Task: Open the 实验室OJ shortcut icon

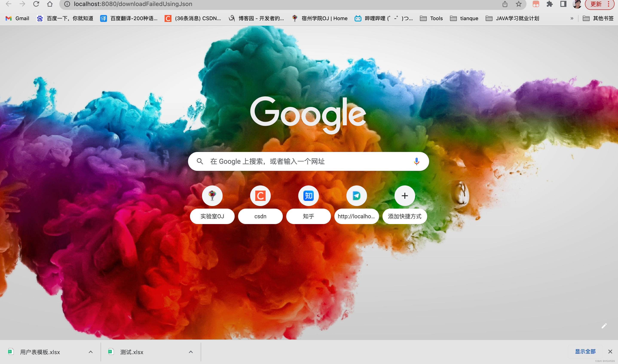Action: pos(212,196)
